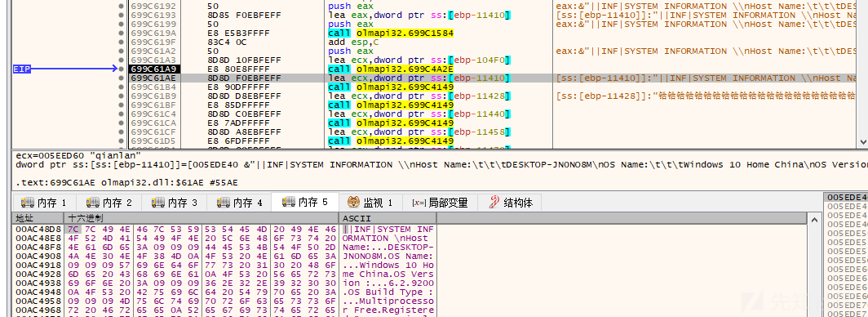Click the EIP marker label
Screen dimensions: 868x317
pyautogui.click(x=22, y=69)
